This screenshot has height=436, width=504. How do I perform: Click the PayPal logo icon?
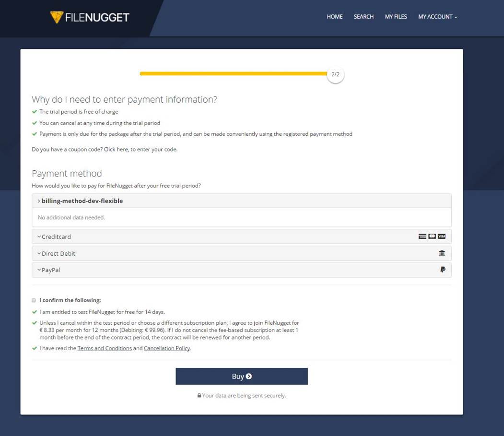pyautogui.click(x=443, y=270)
